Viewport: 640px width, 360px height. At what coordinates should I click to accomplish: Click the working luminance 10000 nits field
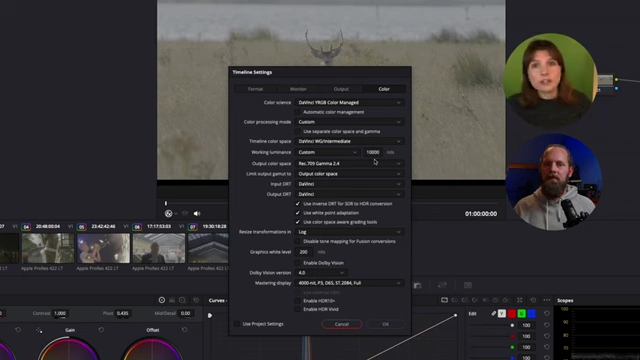(373, 152)
